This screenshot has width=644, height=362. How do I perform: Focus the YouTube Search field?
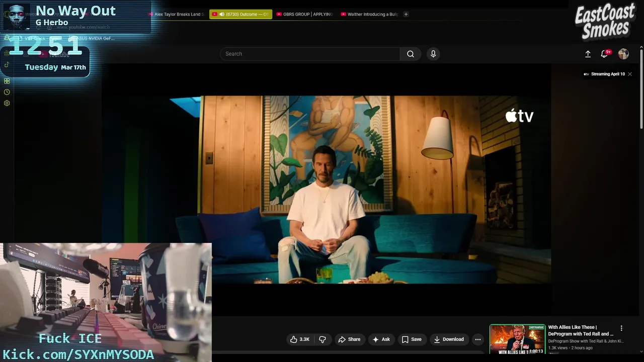310,54
